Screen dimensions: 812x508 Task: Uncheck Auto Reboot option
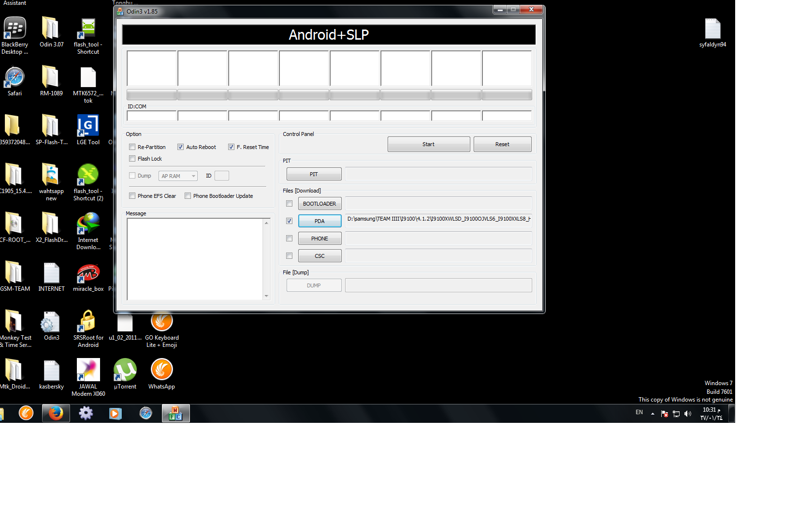coord(180,147)
